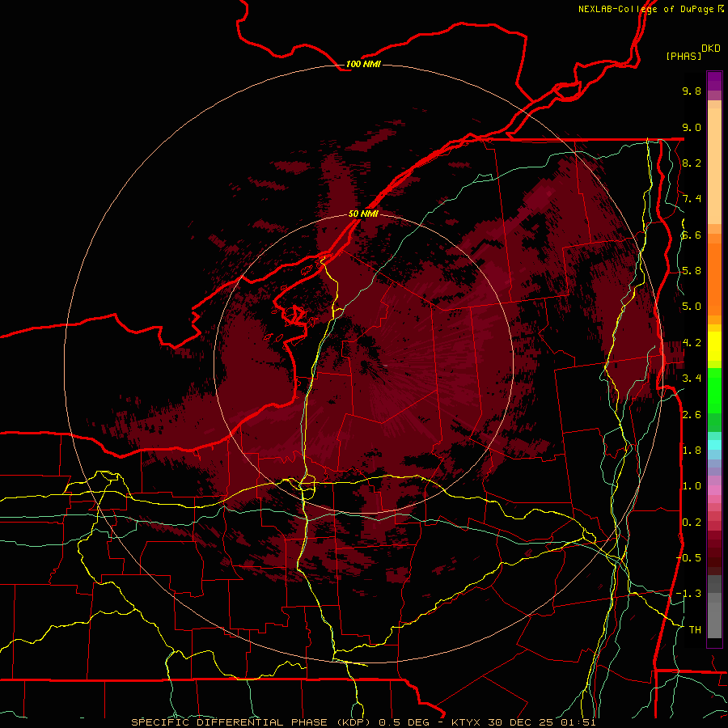Select the 0.2 value on the scale

(x=692, y=522)
